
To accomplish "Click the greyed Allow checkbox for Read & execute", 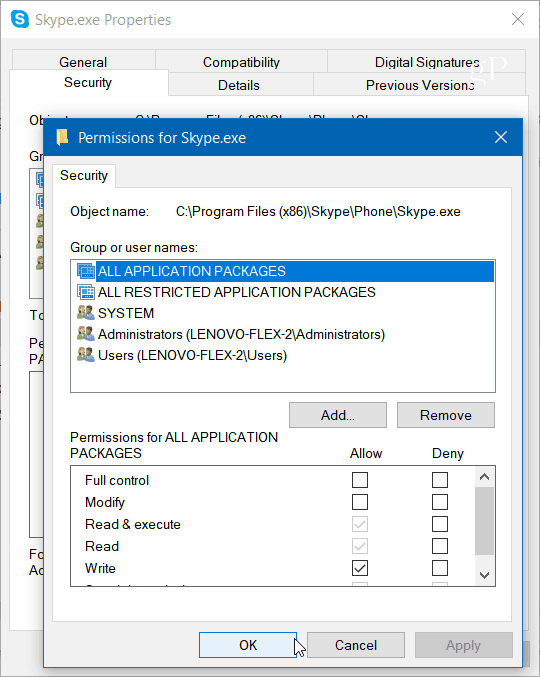I will tap(360, 524).
